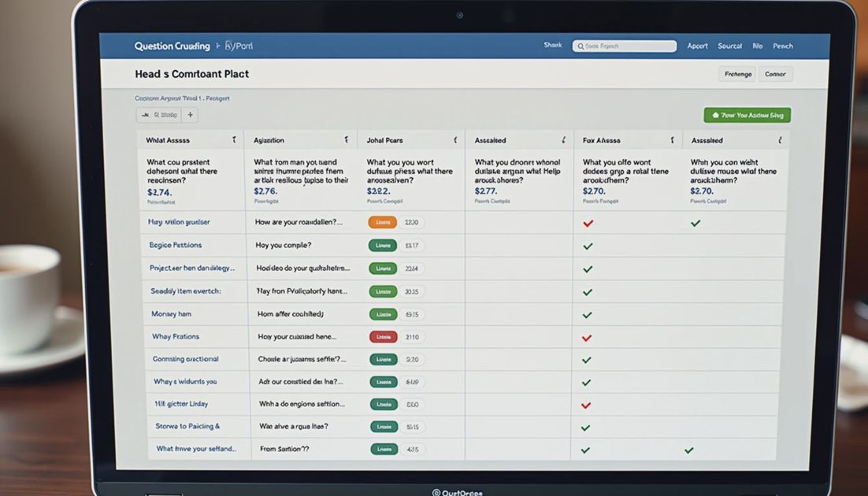Image resolution: width=868 pixels, height=496 pixels.
Task: Toggle the red checkmark in Hit gictter Lirday row
Action: tap(586, 405)
